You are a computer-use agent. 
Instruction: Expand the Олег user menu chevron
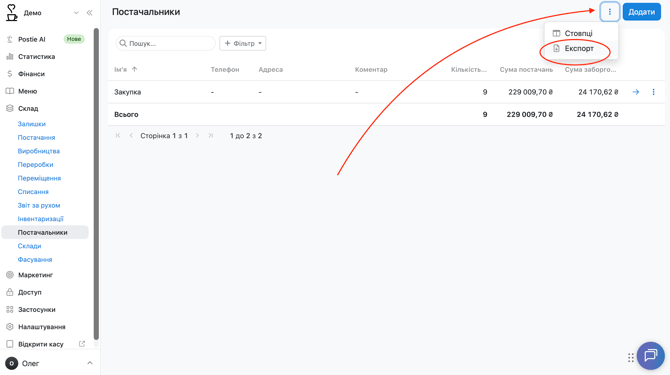click(x=90, y=363)
